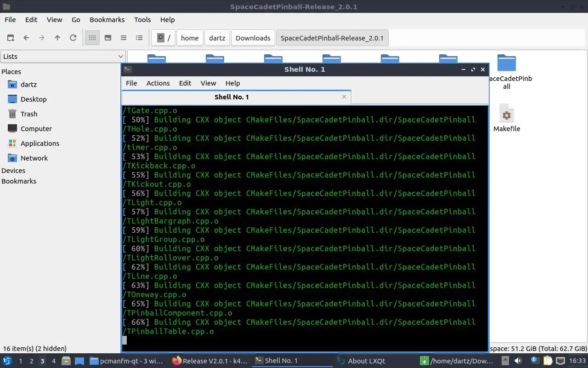588x368 pixels.
Task: Go forward in file manager history
Action: click(42, 38)
